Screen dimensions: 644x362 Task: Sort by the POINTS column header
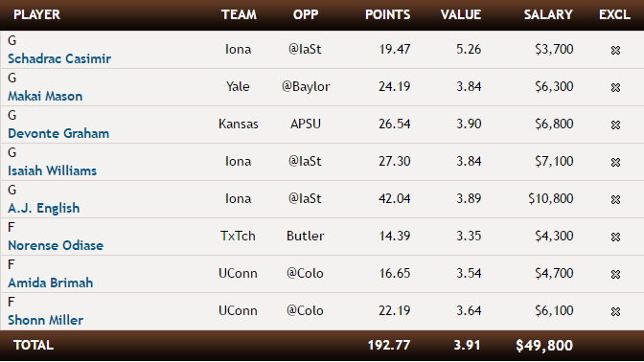point(388,14)
